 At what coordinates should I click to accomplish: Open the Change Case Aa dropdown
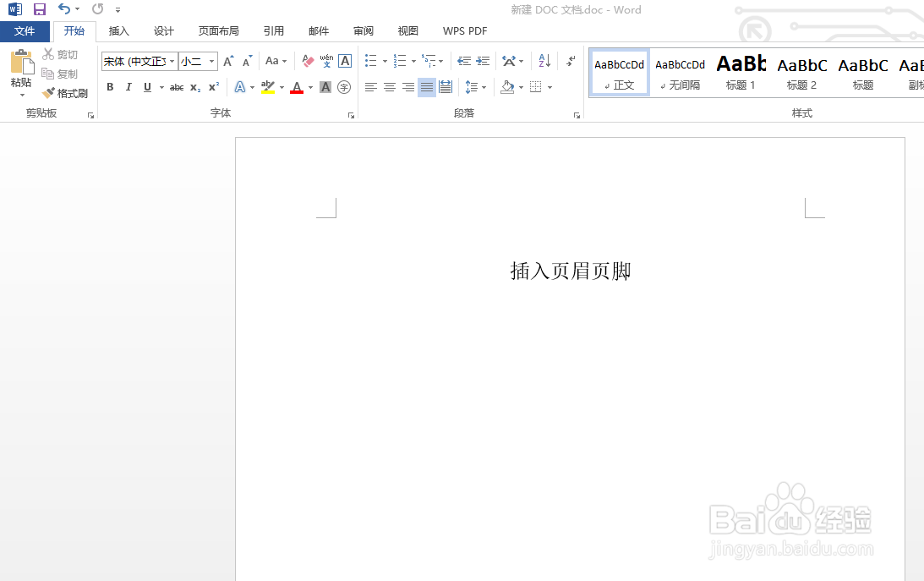(x=276, y=61)
